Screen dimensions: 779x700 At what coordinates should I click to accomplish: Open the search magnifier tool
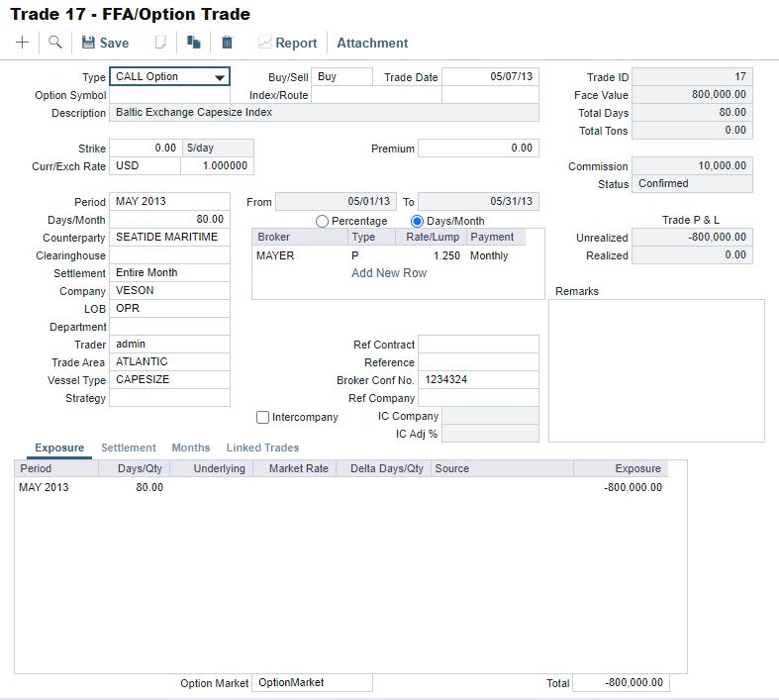(x=55, y=43)
